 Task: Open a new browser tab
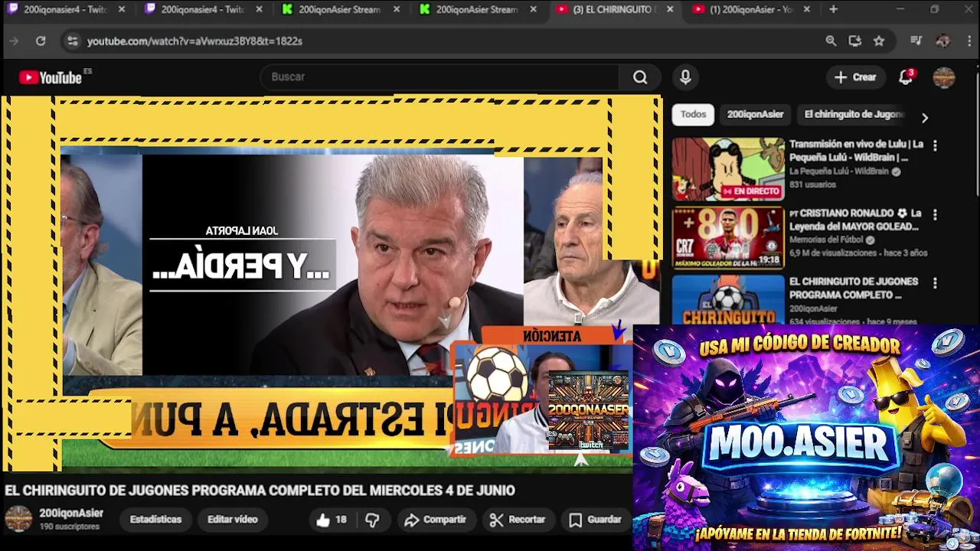coord(833,10)
